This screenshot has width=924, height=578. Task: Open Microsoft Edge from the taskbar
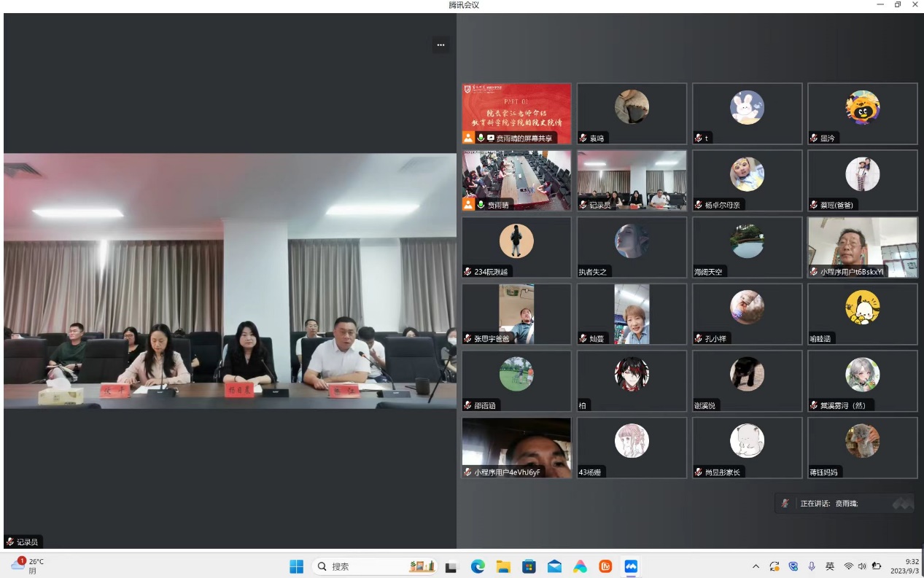tap(478, 566)
